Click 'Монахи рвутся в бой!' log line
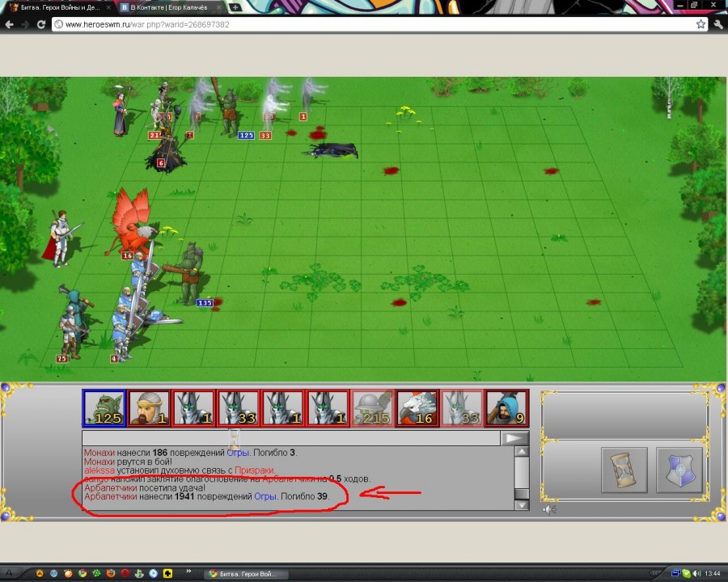 pos(128,462)
